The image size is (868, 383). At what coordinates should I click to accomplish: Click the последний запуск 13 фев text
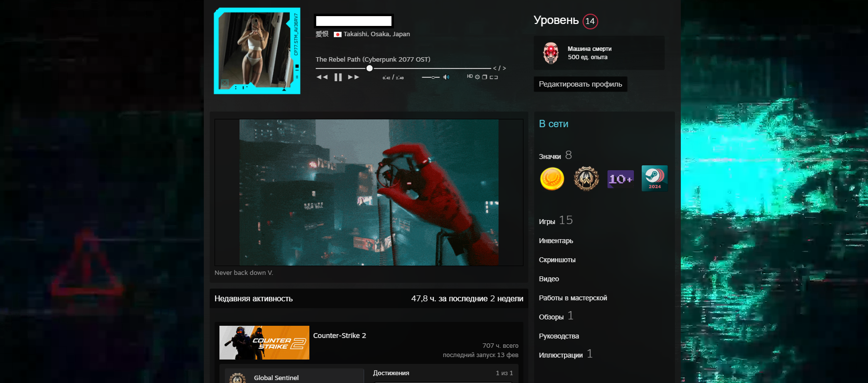coord(480,355)
